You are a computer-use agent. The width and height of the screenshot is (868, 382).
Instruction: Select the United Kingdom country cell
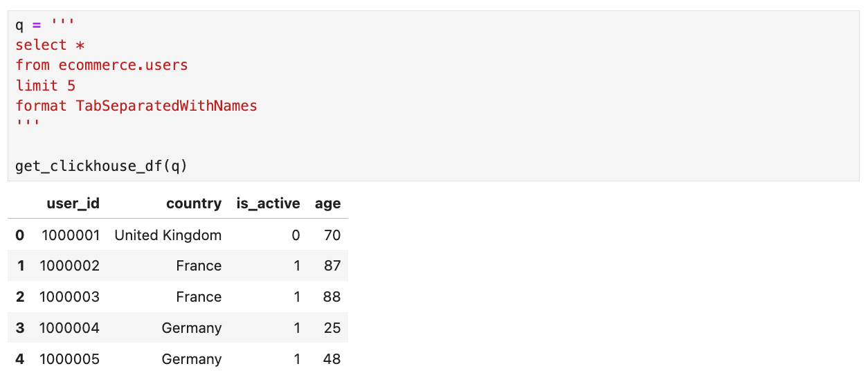point(168,235)
